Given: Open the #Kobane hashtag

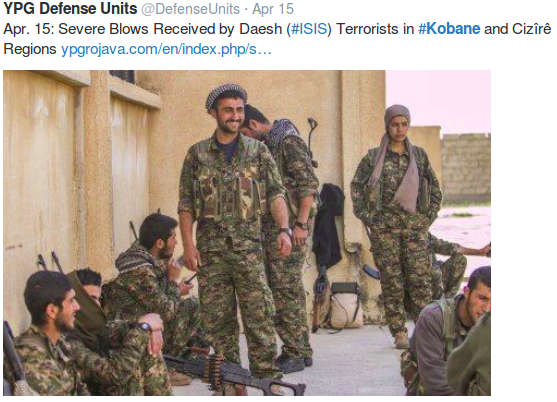Looking at the screenshot, I should click(x=449, y=29).
